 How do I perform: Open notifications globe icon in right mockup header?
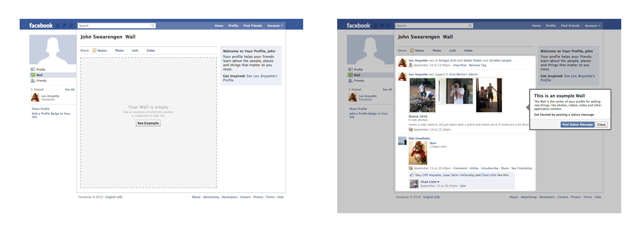click(x=388, y=25)
